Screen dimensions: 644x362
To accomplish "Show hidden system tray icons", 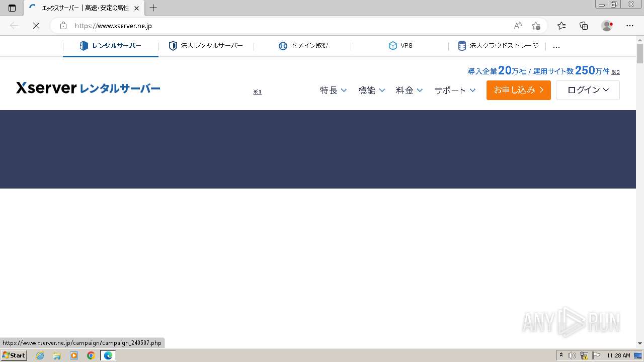I will (561, 355).
